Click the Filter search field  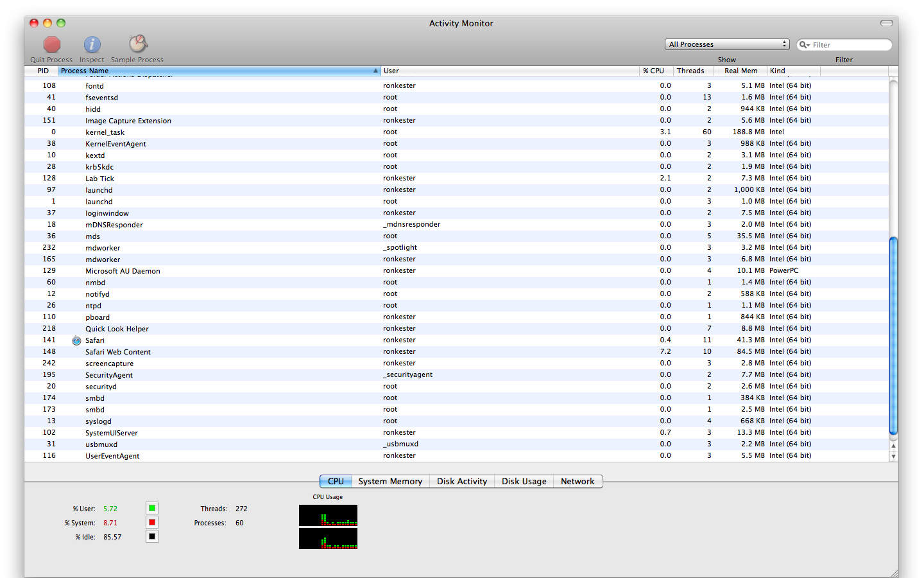point(844,45)
